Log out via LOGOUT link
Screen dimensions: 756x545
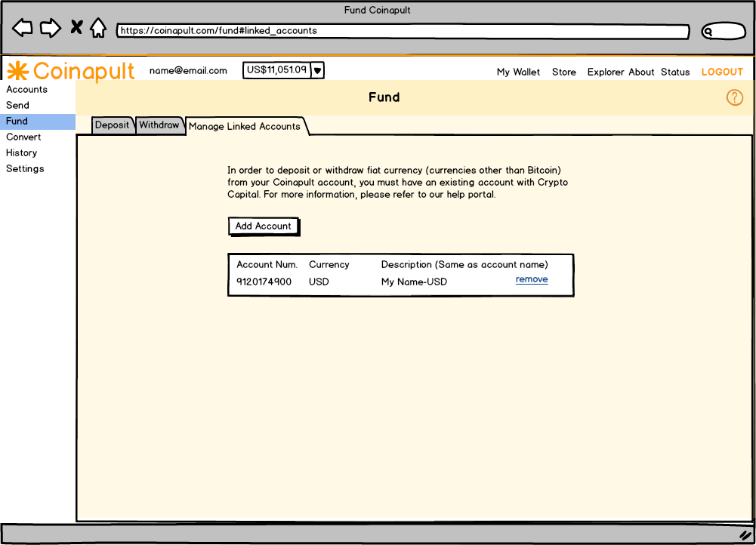coord(722,72)
